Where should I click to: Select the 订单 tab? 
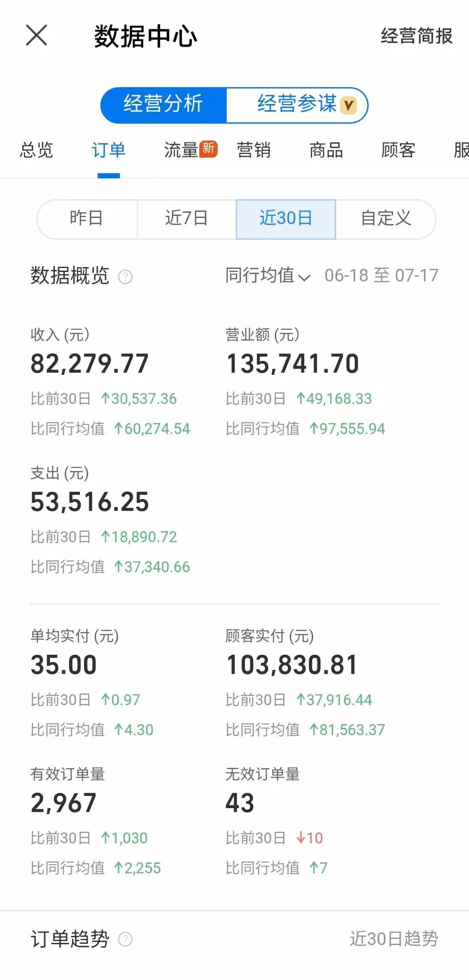pos(109,150)
